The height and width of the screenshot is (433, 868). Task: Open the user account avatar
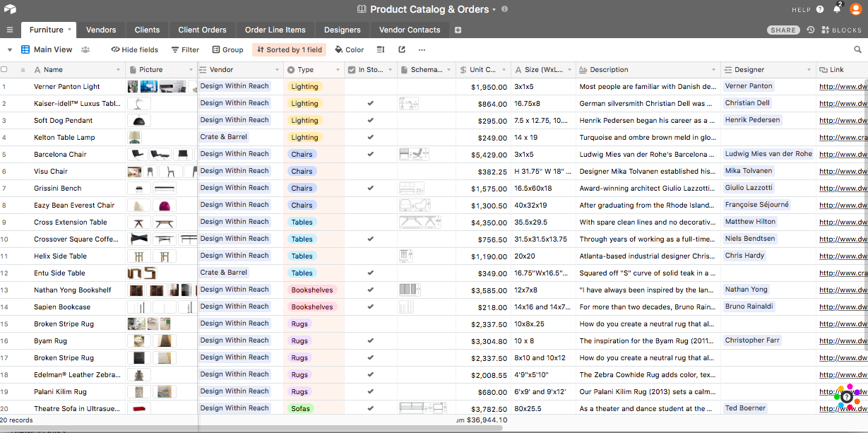click(x=855, y=9)
